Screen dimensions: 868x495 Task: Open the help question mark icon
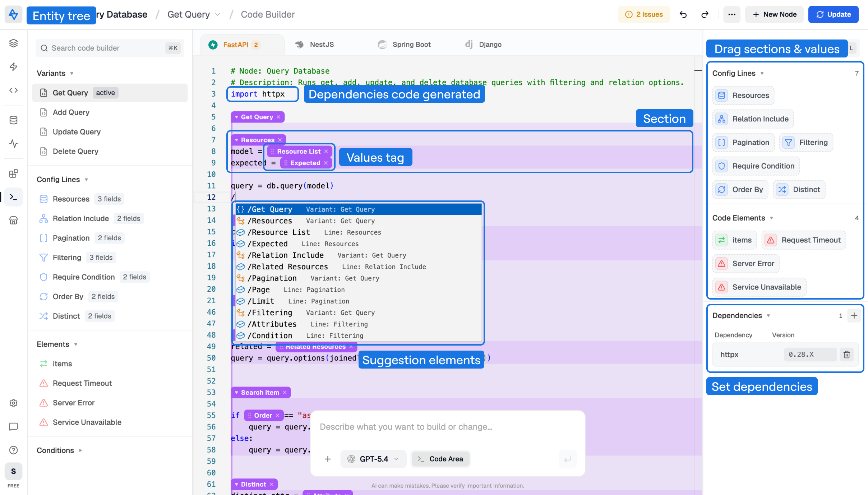(13, 450)
